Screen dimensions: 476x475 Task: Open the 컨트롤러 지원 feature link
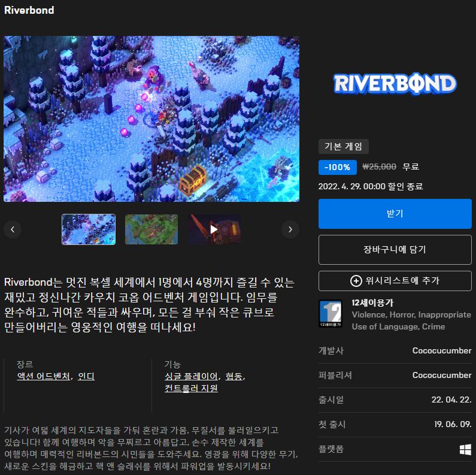pos(191,388)
